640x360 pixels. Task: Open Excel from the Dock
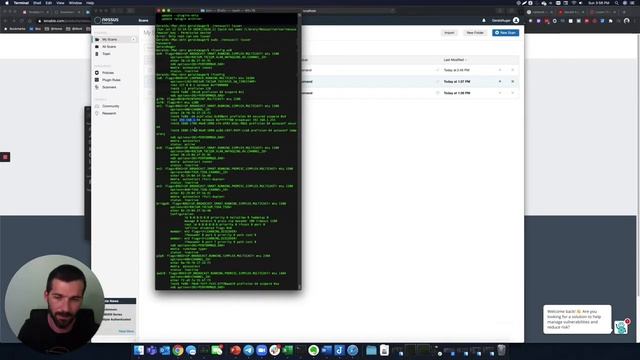(x=288, y=350)
